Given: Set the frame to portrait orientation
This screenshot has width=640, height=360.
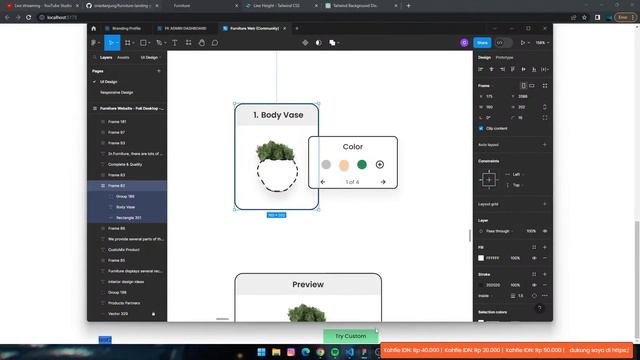Looking at the screenshot, I should coord(523,86).
